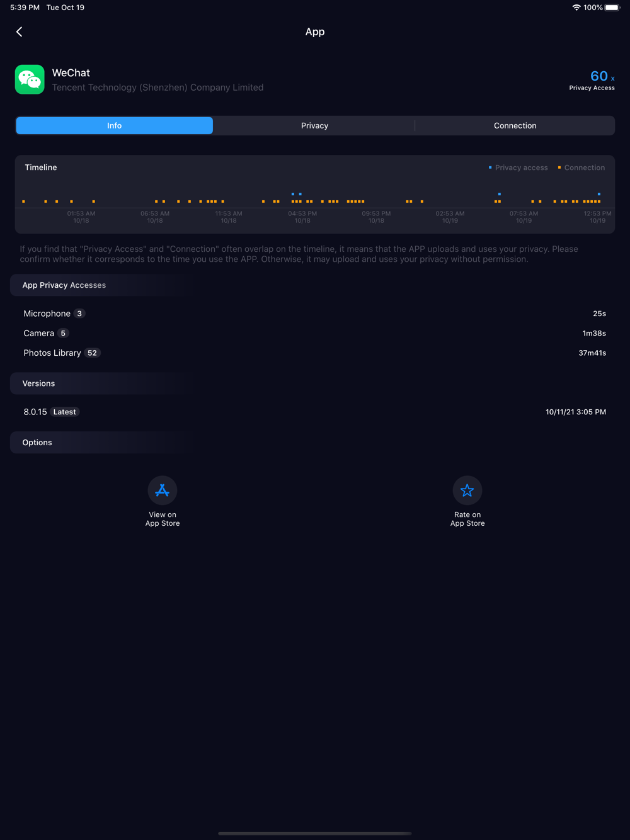Open View on App Store icon
Screen dimensions: 630x840
[x=163, y=490]
